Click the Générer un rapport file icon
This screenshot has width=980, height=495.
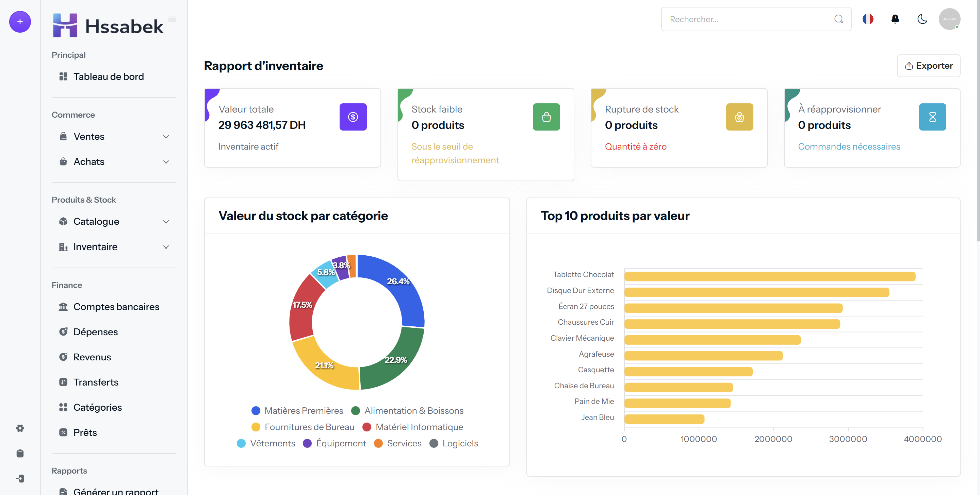63,492
